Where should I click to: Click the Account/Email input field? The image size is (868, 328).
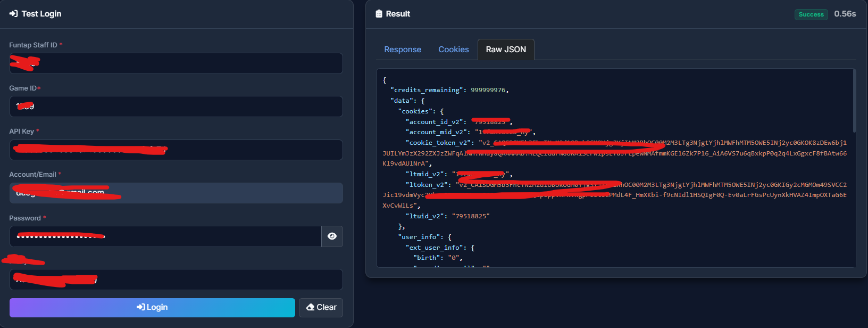[x=213, y=193]
